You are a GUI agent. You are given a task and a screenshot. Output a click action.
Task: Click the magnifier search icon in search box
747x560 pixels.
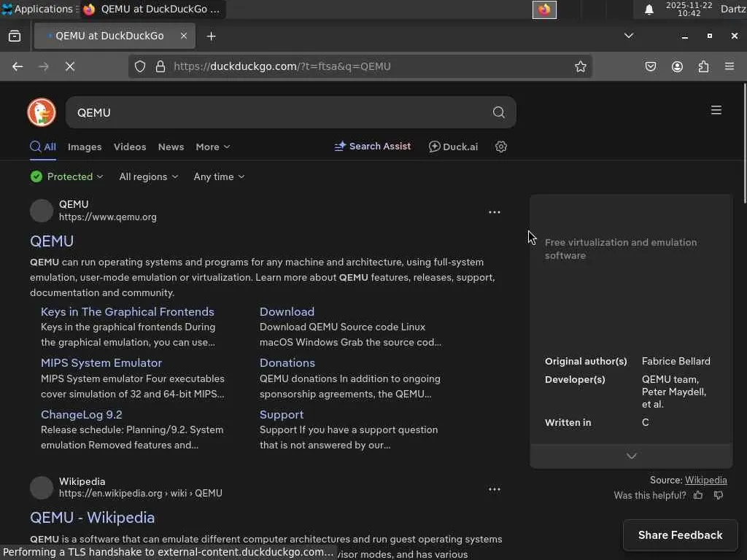click(498, 112)
